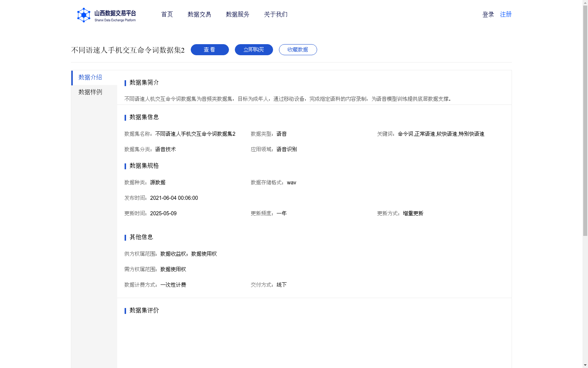Click the 收藏数据 button

tap(298, 50)
